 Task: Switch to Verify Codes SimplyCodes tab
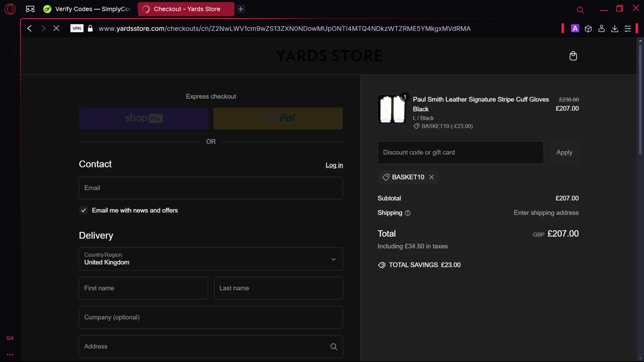(x=88, y=9)
